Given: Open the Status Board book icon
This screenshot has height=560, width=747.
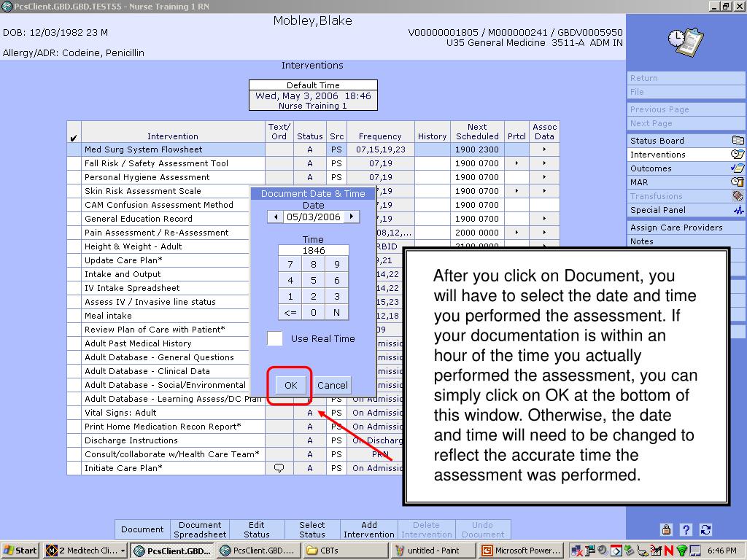Looking at the screenshot, I should tap(738, 141).
